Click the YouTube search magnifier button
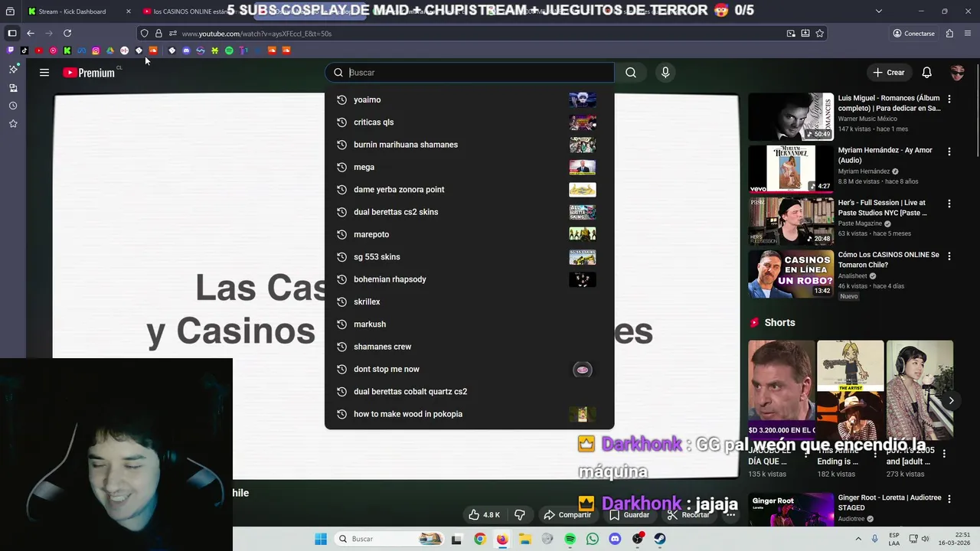This screenshot has width=980, height=551. coord(630,73)
